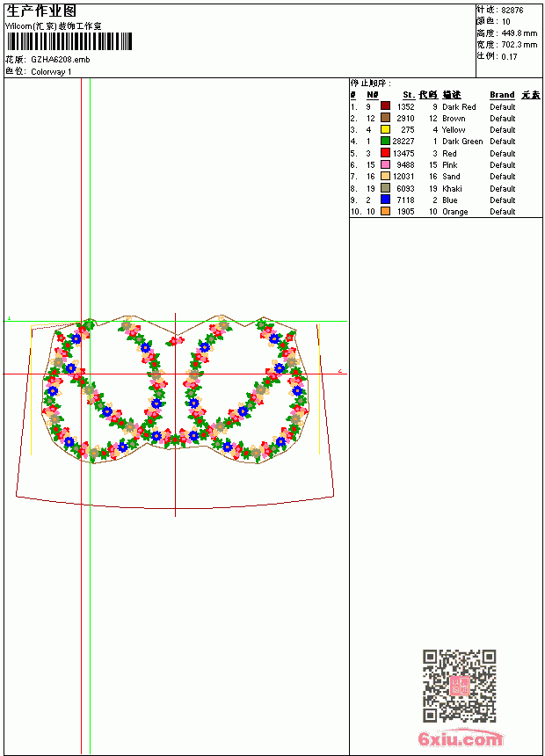Click the Dark Green description text
Viewport: 545px width, 756px height.
pyautogui.click(x=462, y=142)
